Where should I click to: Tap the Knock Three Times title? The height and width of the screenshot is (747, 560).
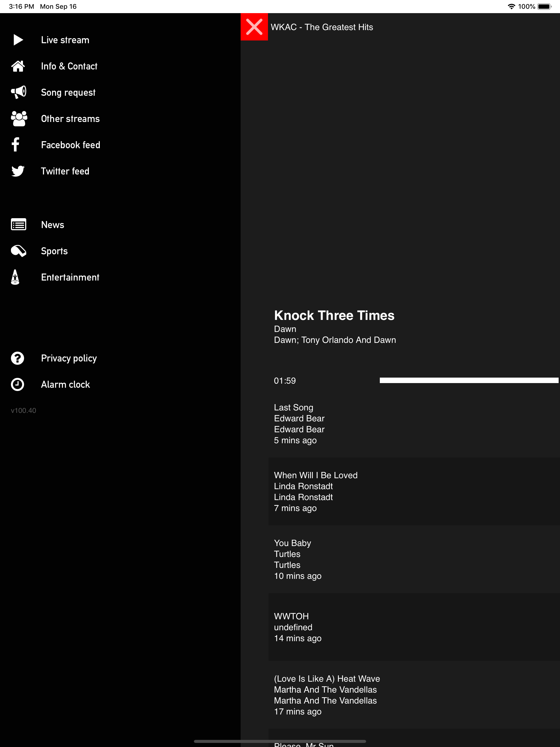tap(334, 315)
